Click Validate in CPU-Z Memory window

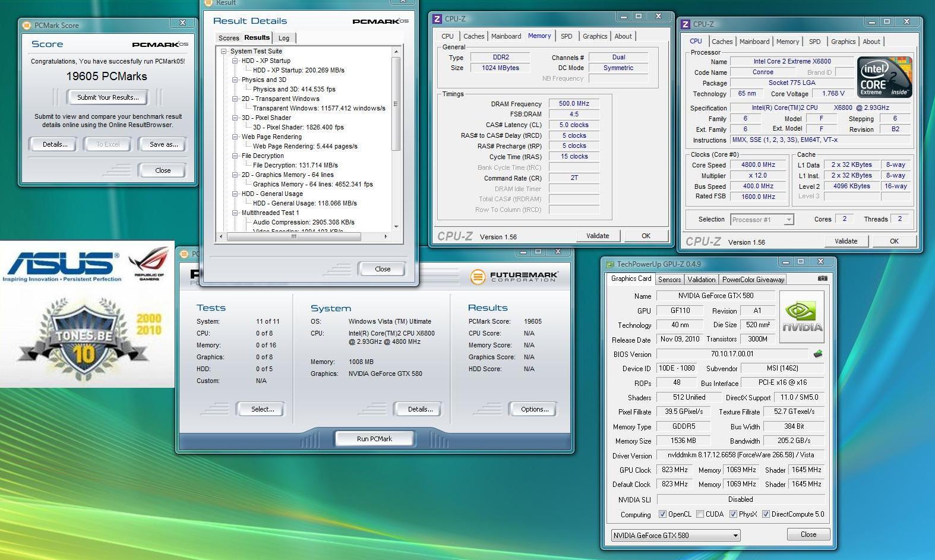tap(598, 236)
